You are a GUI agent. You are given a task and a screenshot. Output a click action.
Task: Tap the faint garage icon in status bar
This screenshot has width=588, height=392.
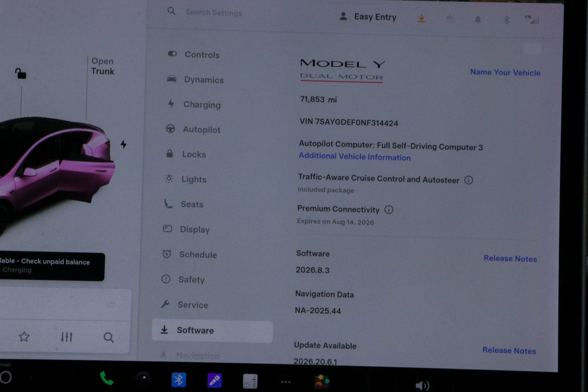449,19
